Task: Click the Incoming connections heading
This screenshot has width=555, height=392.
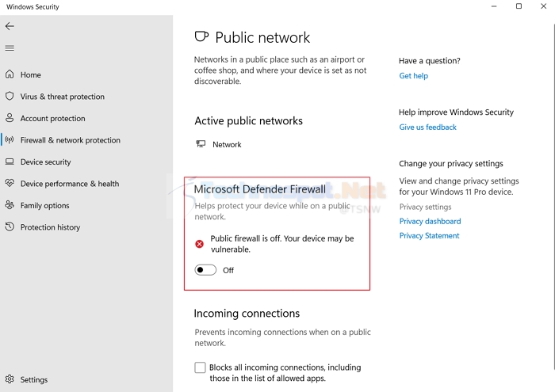Action: (x=247, y=313)
